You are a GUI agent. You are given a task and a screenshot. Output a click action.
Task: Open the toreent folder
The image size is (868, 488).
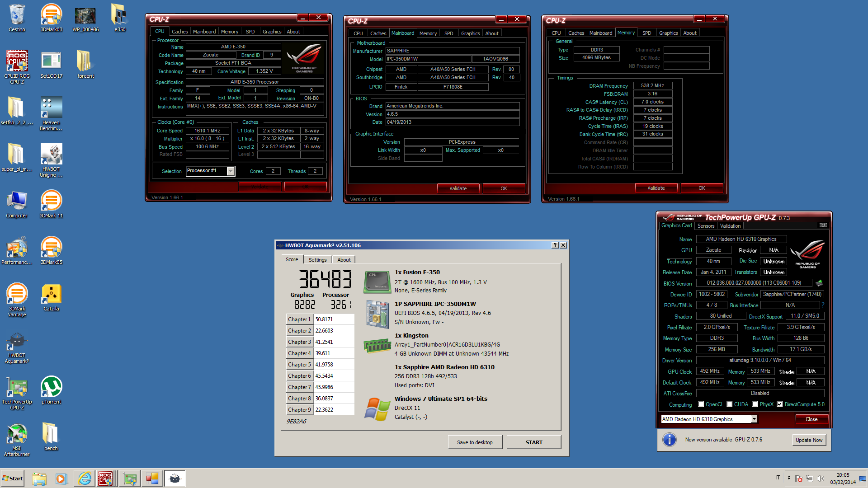click(x=85, y=65)
